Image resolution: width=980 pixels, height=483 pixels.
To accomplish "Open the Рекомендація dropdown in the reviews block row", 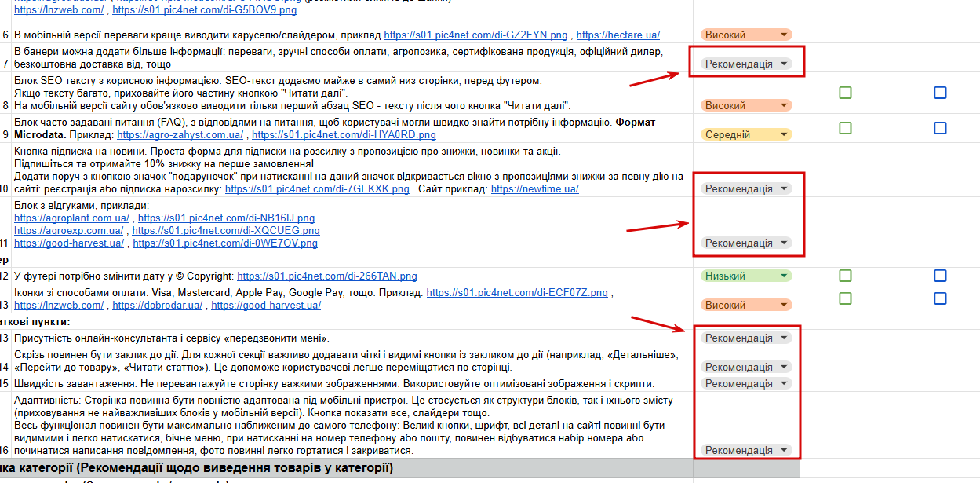I will (746, 243).
